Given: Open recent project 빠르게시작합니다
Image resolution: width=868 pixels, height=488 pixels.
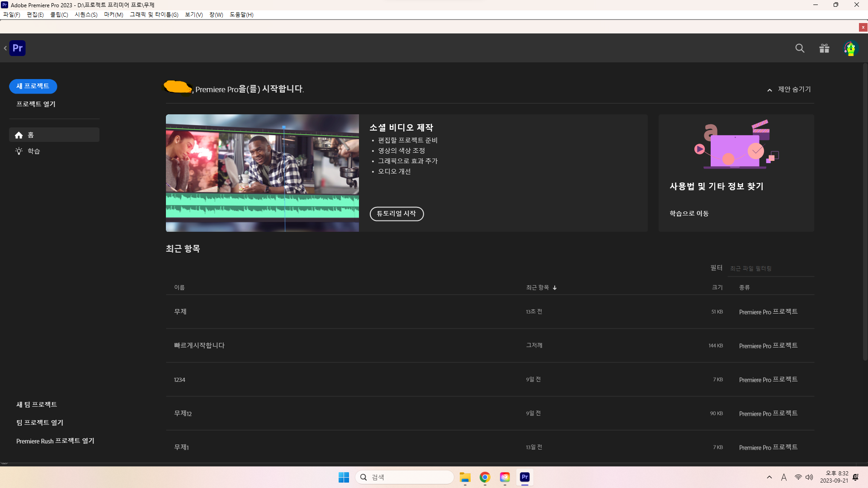Looking at the screenshot, I should [490, 346].
